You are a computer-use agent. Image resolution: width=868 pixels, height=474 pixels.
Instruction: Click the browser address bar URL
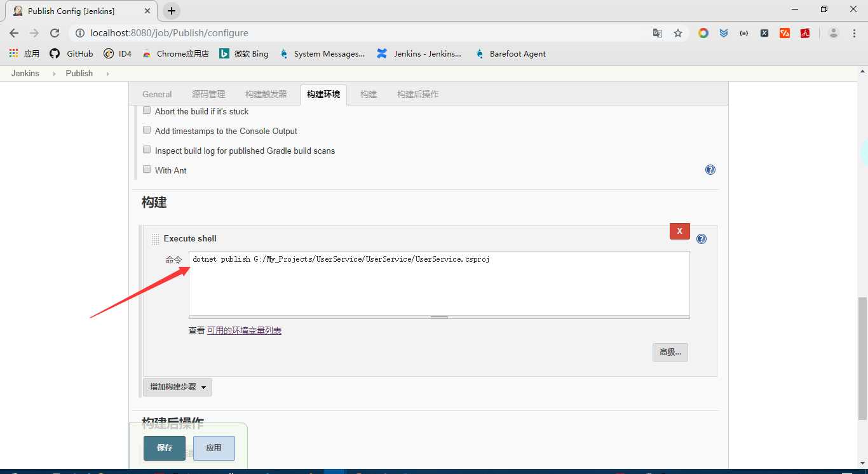tap(169, 33)
